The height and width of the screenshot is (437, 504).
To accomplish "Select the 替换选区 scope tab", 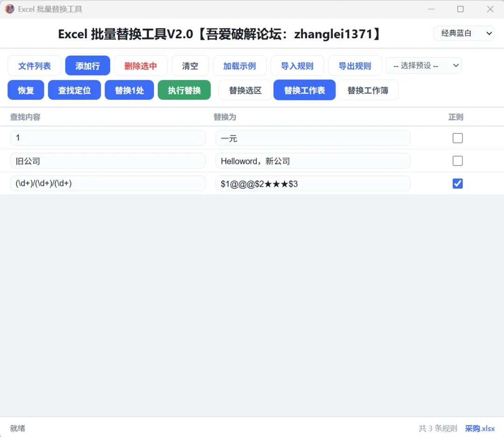I will (245, 90).
